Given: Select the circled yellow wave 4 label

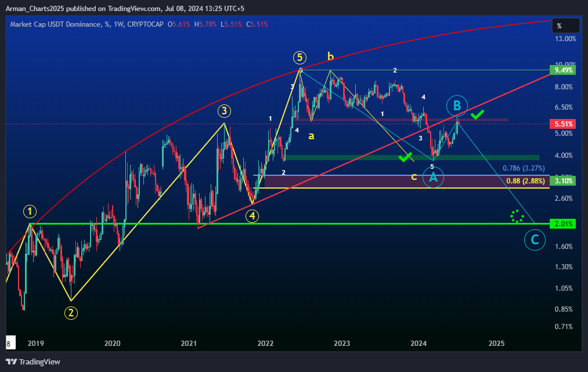Looking at the screenshot, I should point(252,216).
